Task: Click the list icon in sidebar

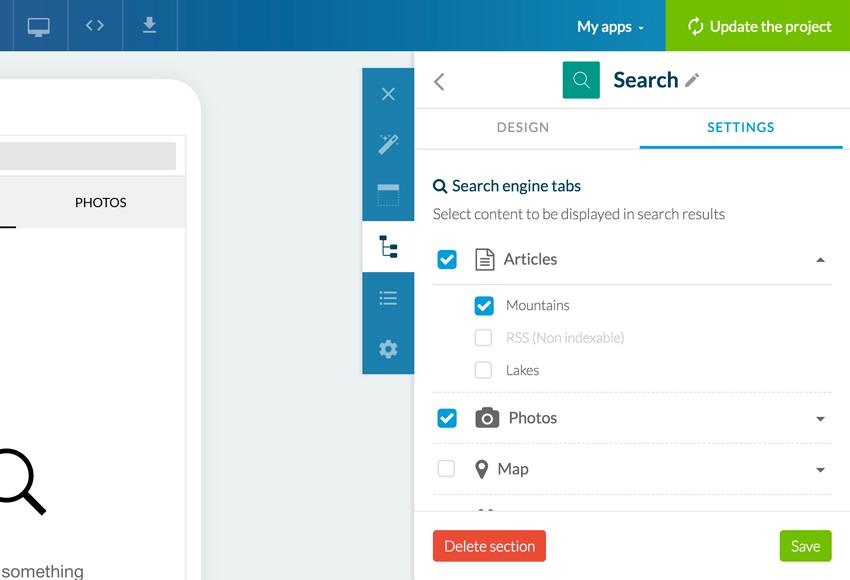Action: [388, 298]
